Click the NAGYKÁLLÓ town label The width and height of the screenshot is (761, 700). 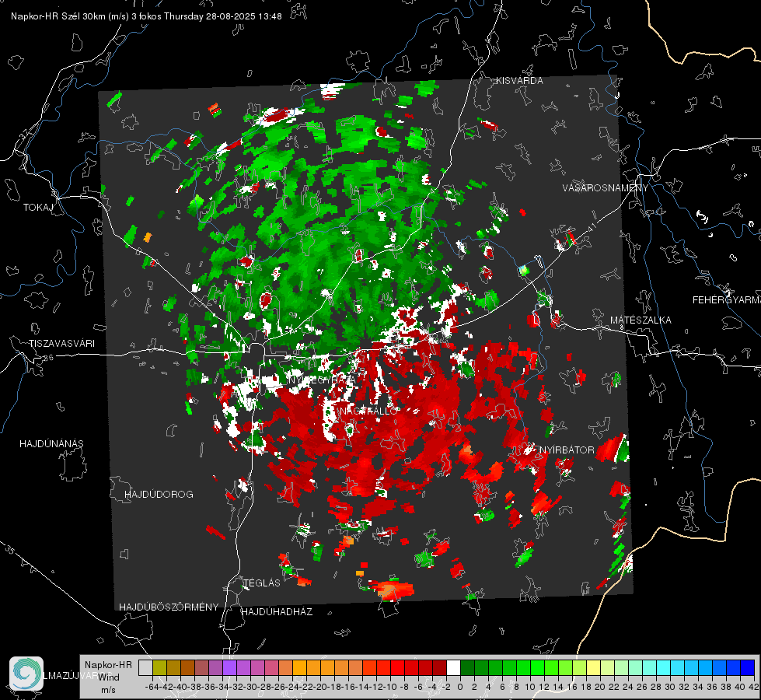pos(368,411)
